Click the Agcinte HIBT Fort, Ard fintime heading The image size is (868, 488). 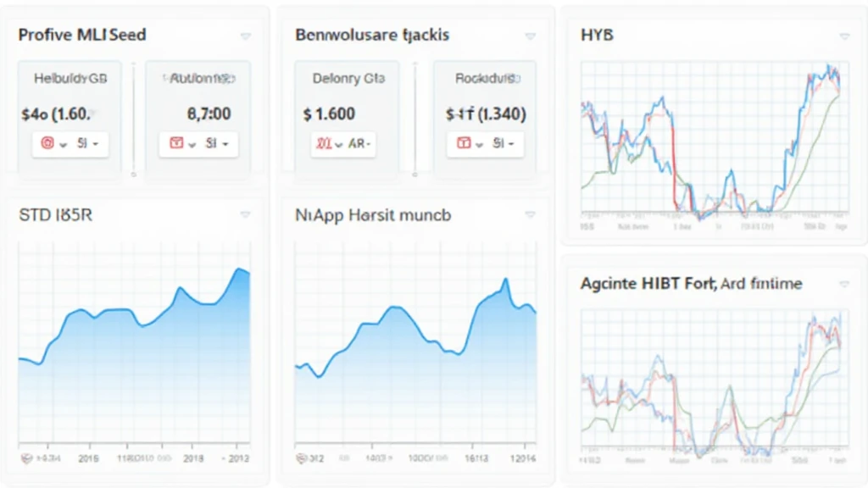point(692,284)
